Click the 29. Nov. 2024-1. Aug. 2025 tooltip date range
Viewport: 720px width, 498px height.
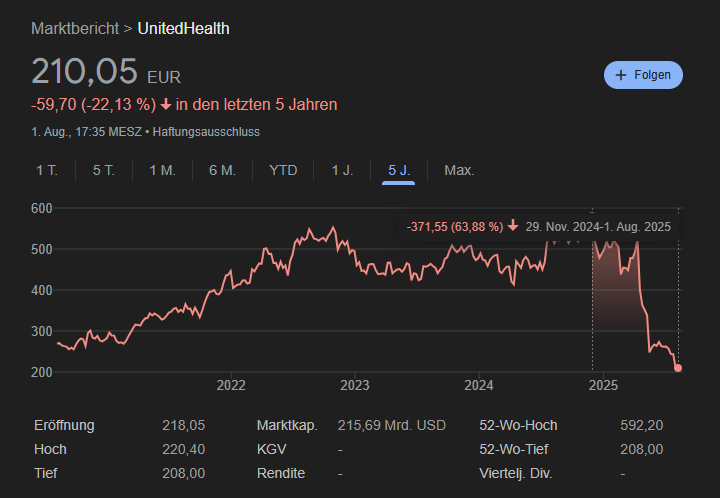[x=598, y=227]
